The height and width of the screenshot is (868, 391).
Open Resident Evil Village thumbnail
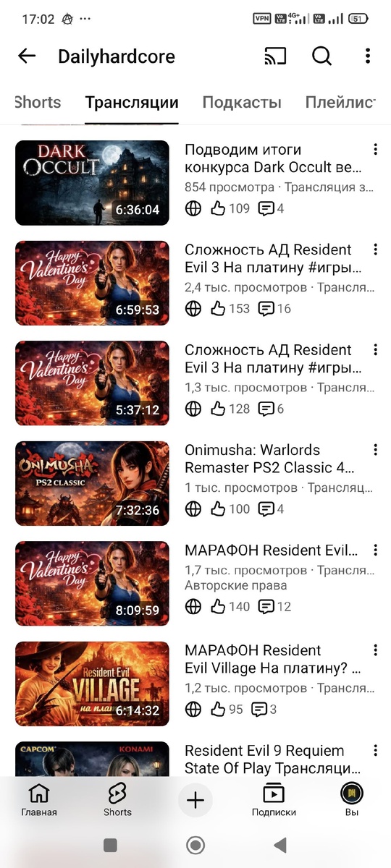coord(92,684)
